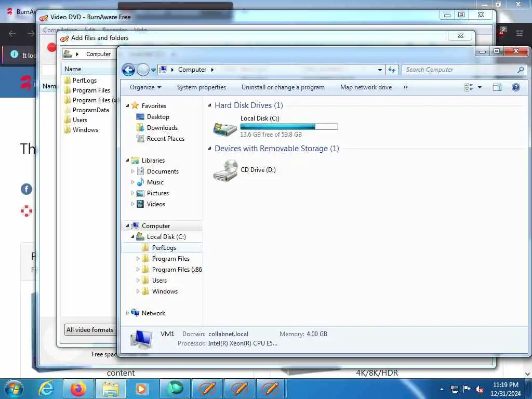This screenshot has width=532, height=399.
Task: Open recent locations dropdown beside navigation arrows
Action: [153, 70]
